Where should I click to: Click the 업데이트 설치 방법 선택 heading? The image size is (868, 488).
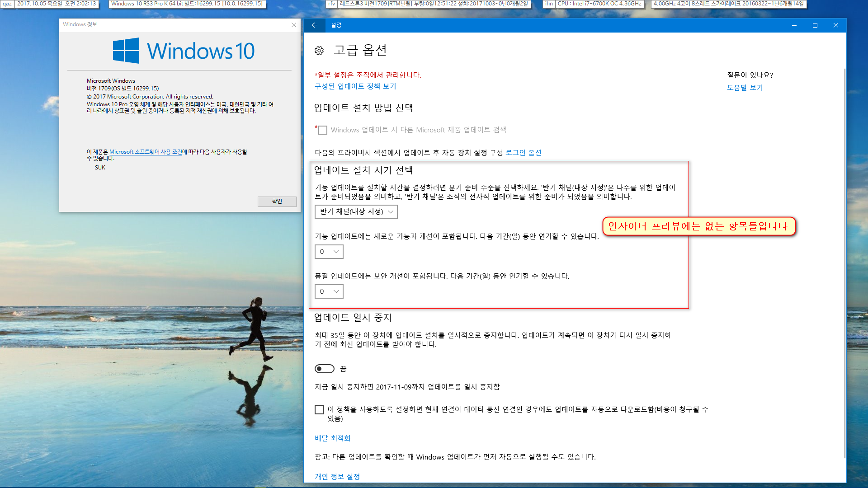coord(363,108)
